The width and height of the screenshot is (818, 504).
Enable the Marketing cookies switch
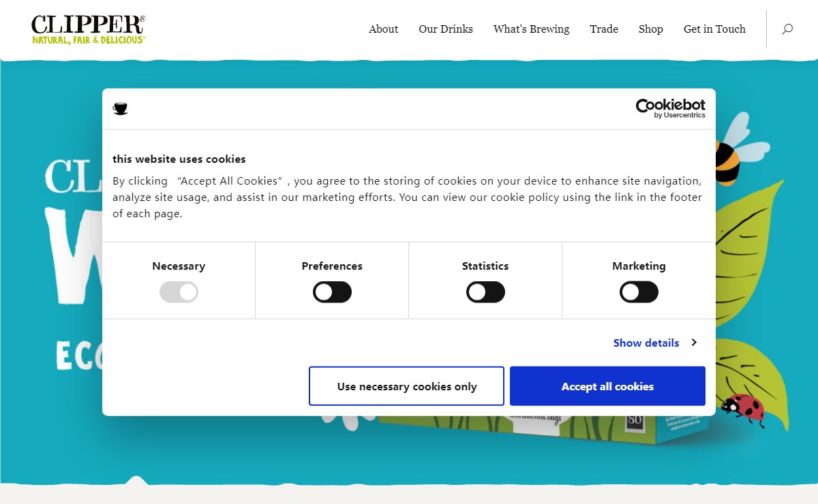(x=639, y=292)
